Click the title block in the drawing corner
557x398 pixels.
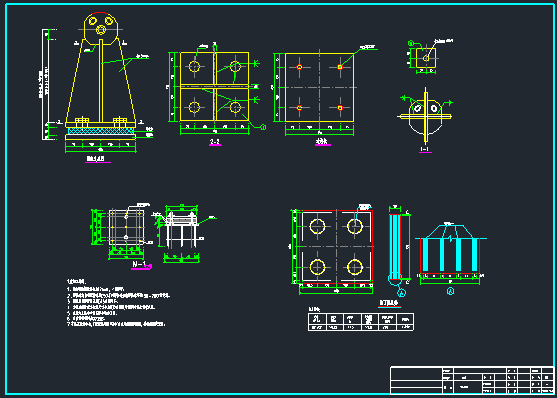[x=472, y=380]
